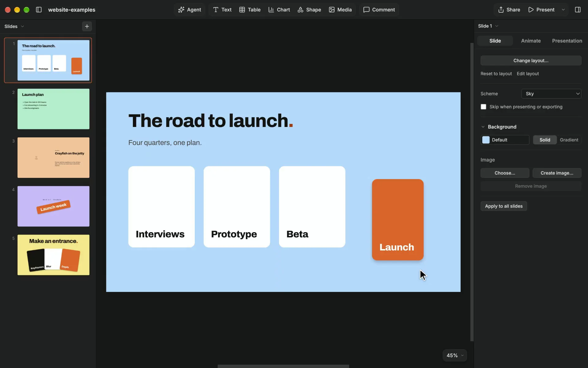Select slide 3 Crayfish on the jetty thumbnail

tap(53, 158)
